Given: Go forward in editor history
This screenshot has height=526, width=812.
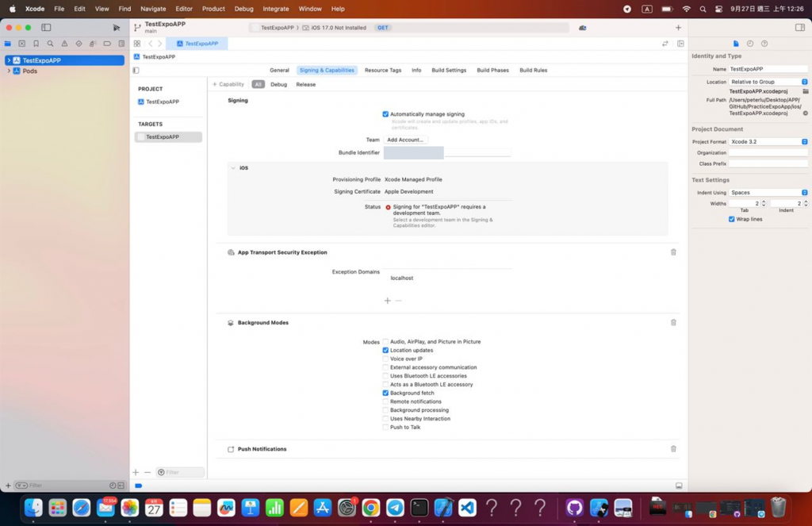Looking at the screenshot, I should click(159, 44).
